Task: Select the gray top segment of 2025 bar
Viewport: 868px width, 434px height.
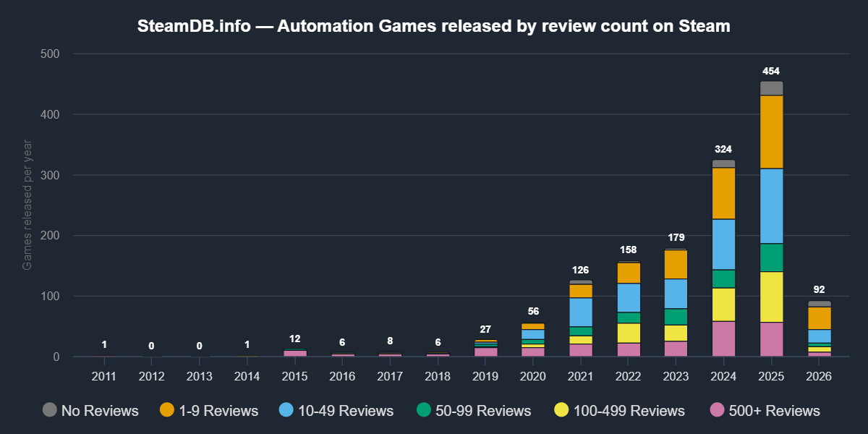Action: click(772, 88)
